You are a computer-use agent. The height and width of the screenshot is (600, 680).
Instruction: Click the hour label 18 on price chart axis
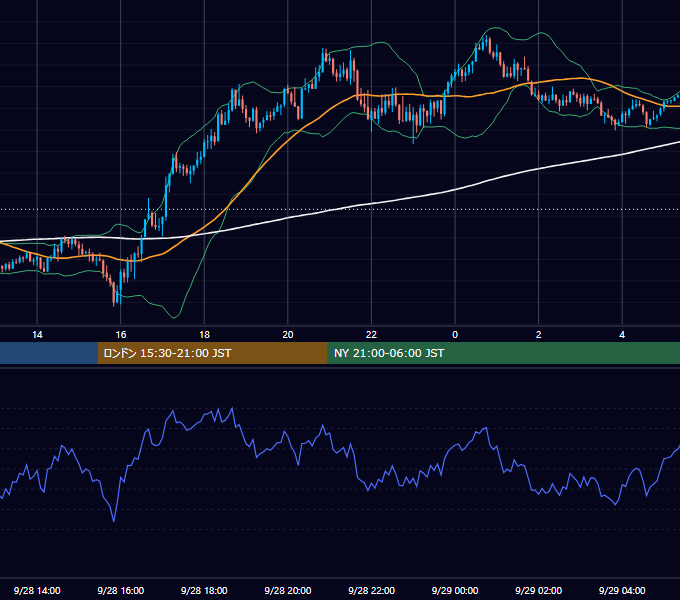click(204, 335)
